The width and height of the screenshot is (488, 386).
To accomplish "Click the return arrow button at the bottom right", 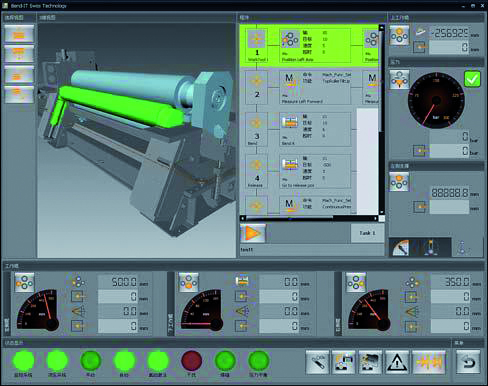I will click(468, 362).
